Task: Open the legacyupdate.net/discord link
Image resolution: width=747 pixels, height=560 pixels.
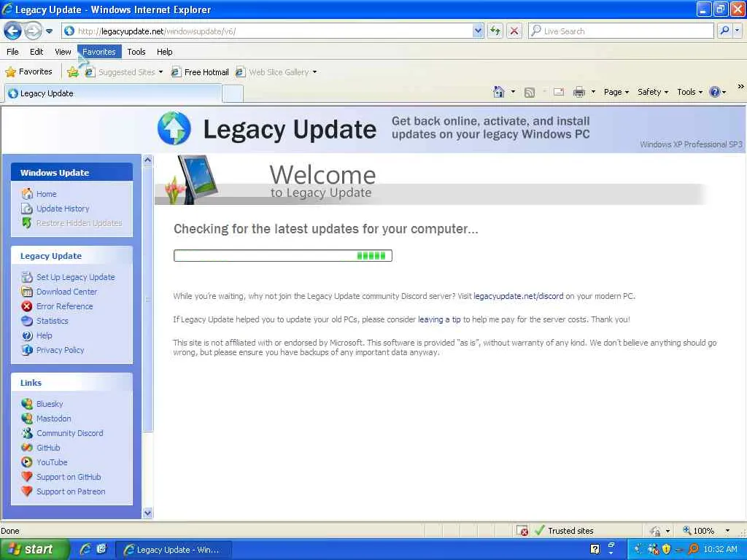Action: tap(519, 296)
